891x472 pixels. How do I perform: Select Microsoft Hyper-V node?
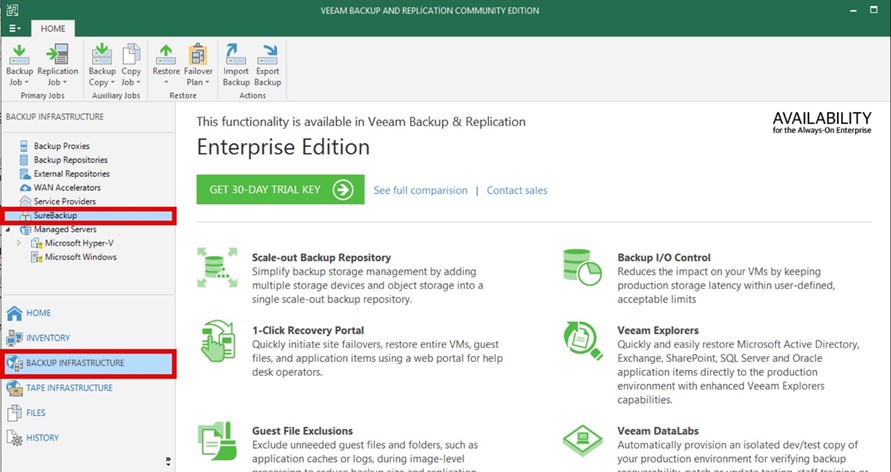(x=79, y=243)
